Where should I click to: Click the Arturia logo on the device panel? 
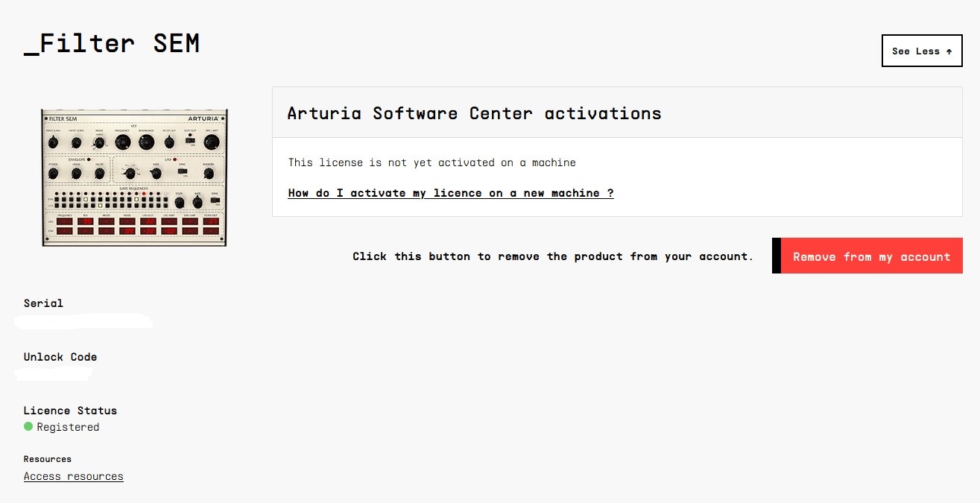[203, 118]
